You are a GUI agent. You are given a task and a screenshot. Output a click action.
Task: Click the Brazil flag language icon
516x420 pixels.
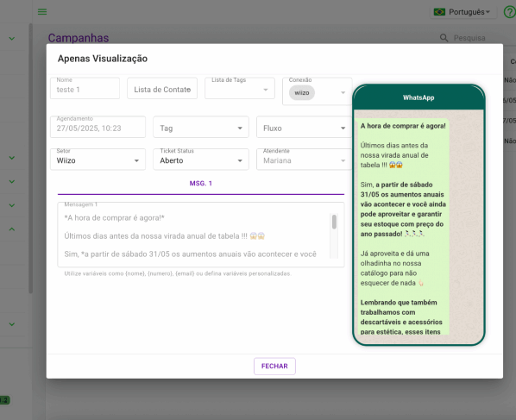(439, 12)
